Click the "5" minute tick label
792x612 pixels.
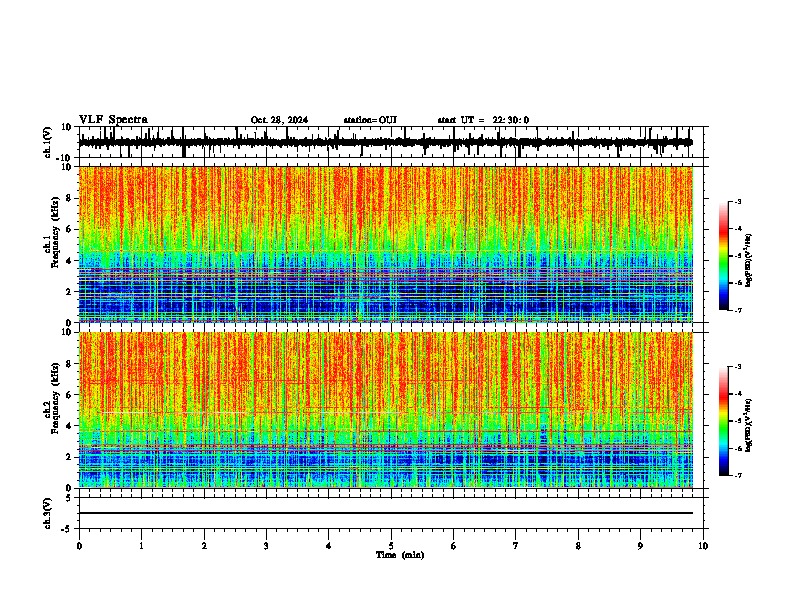(391, 546)
